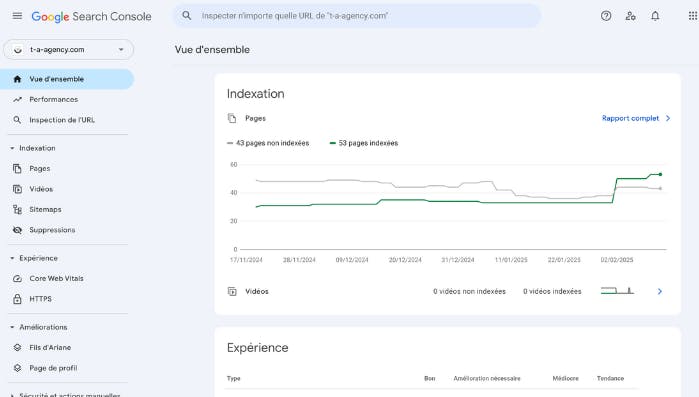Click the Tendance column header
The width and height of the screenshot is (699, 397).
pos(610,378)
